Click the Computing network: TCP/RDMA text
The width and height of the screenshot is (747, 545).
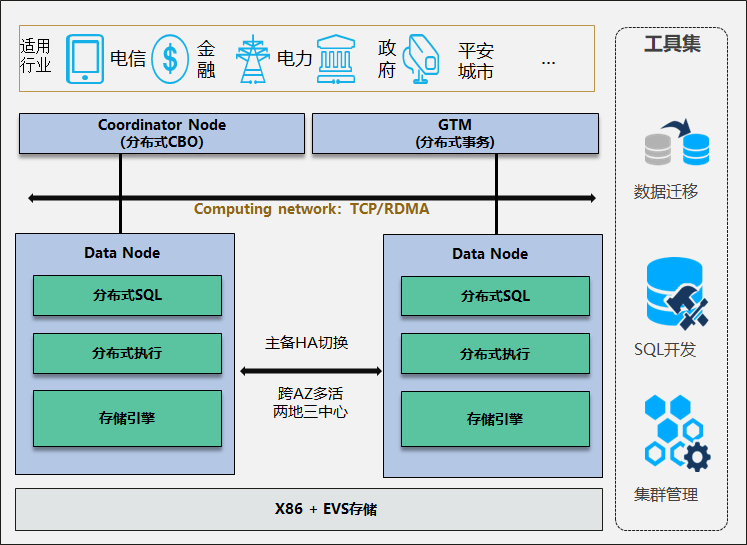(x=312, y=209)
